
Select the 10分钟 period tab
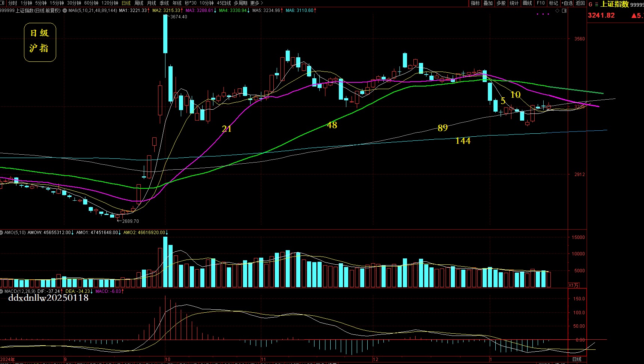click(207, 3)
